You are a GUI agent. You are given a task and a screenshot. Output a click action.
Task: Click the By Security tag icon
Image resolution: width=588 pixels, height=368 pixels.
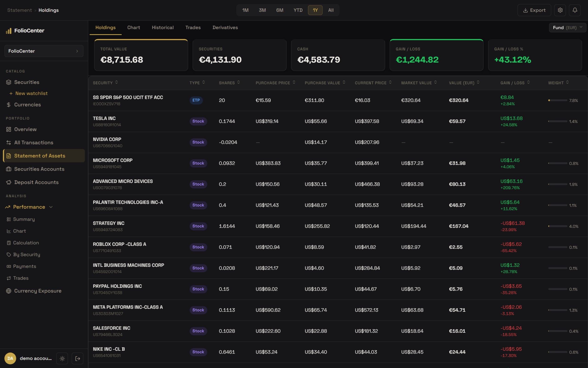click(x=9, y=255)
